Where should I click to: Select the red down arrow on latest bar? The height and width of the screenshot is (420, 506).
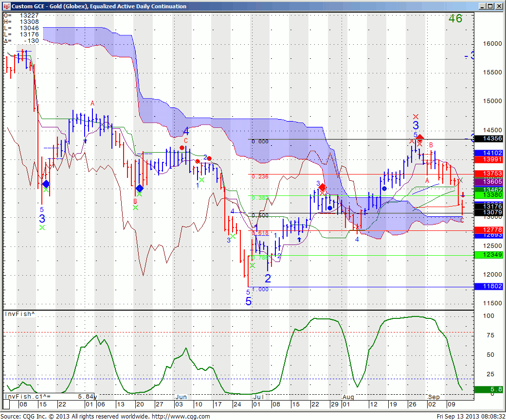click(x=463, y=195)
